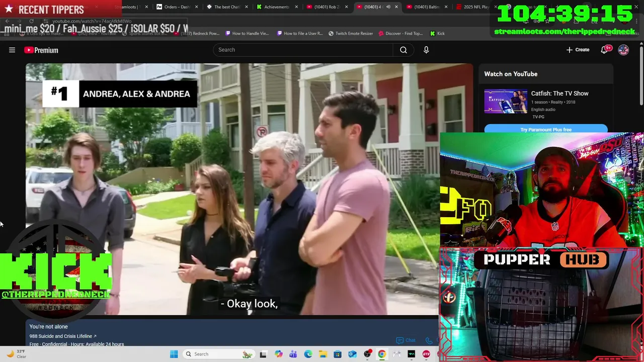Open File Explorer from taskbar
The width and height of the screenshot is (644, 362).
coord(323,354)
